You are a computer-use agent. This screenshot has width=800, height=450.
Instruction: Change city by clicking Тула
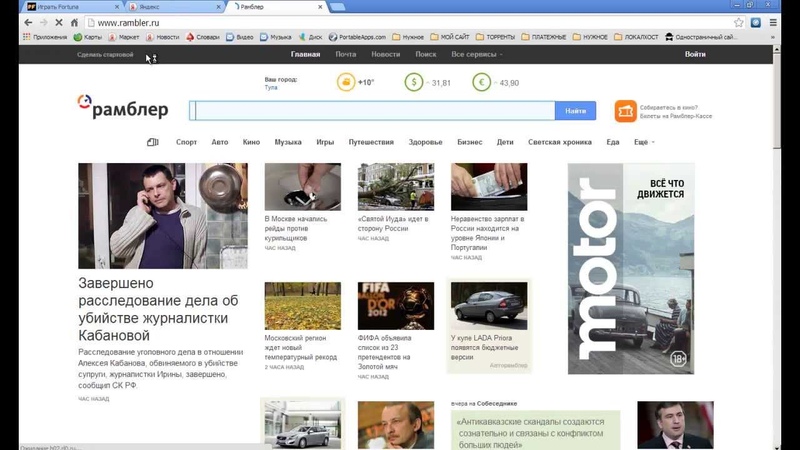tap(270, 87)
